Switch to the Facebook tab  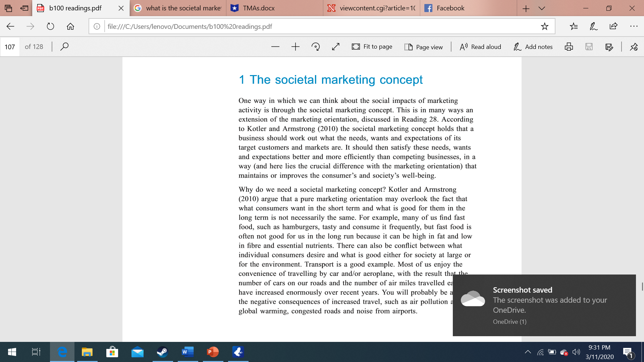(469, 8)
